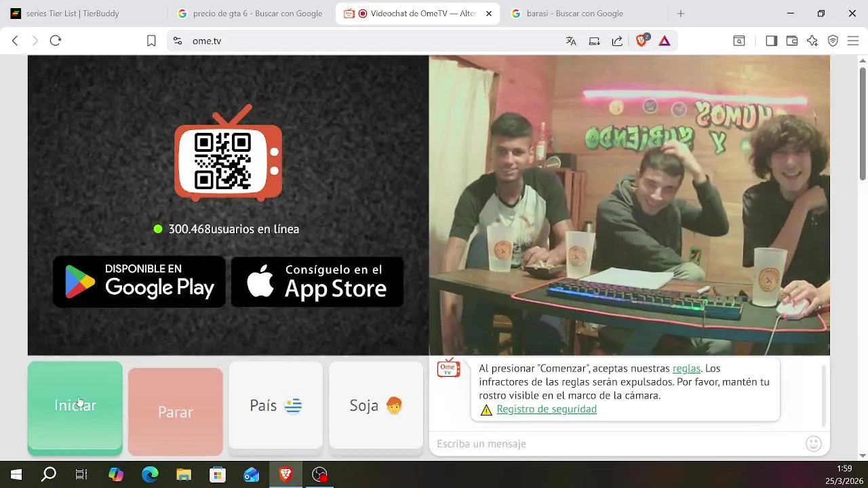This screenshot has height=488, width=868.
Task: Open the tab search icon in toolbar
Action: (x=739, y=41)
